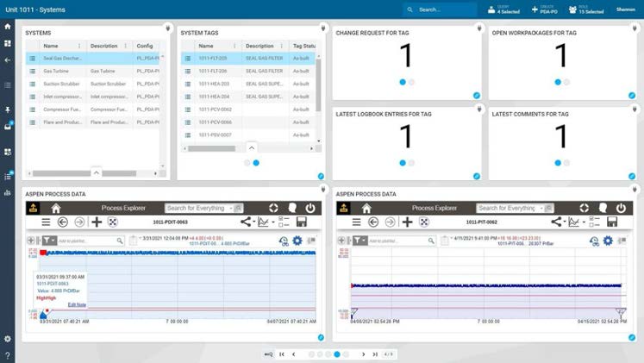Jump to first dashboard page
Image resolution: width=644 pixels, height=363 pixels.
coord(282,354)
